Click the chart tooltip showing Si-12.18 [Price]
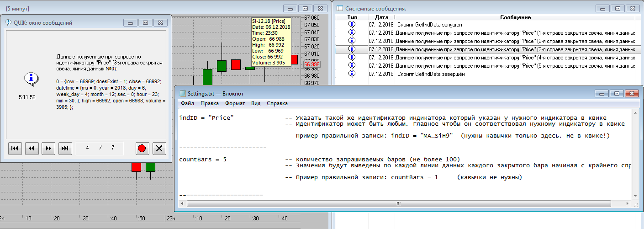The width and height of the screenshot is (644, 229). point(271,42)
